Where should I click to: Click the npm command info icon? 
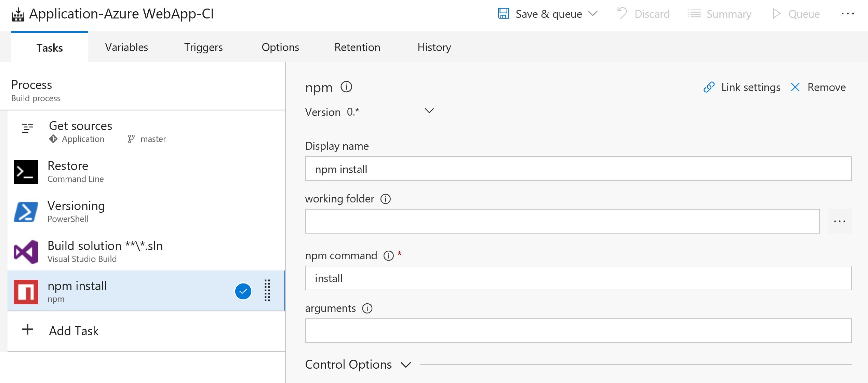pos(389,256)
